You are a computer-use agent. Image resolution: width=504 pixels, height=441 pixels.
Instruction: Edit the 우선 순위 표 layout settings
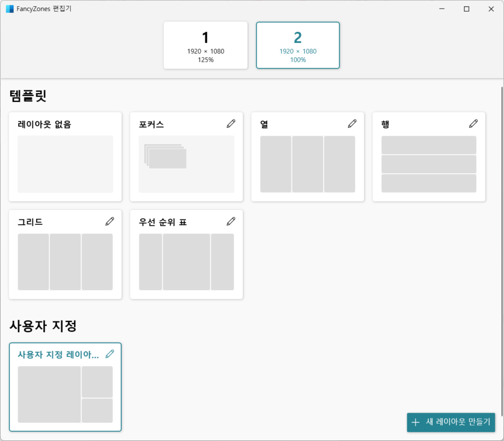point(231,221)
